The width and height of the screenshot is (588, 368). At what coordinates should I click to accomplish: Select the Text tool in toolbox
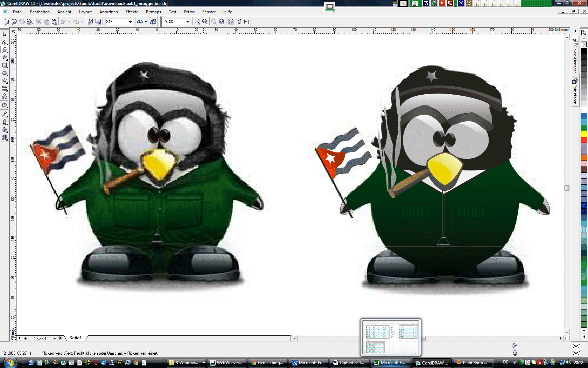[5, 96]
